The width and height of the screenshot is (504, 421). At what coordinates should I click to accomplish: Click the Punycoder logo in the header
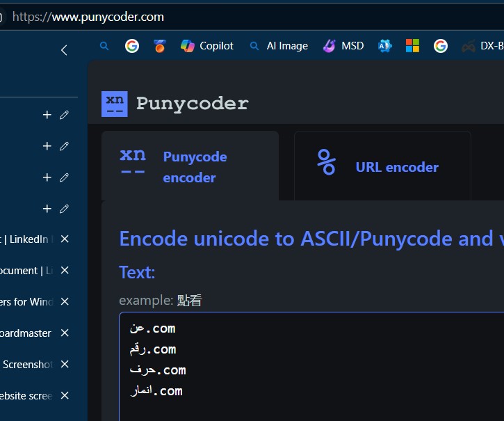(x=175, y=104)
